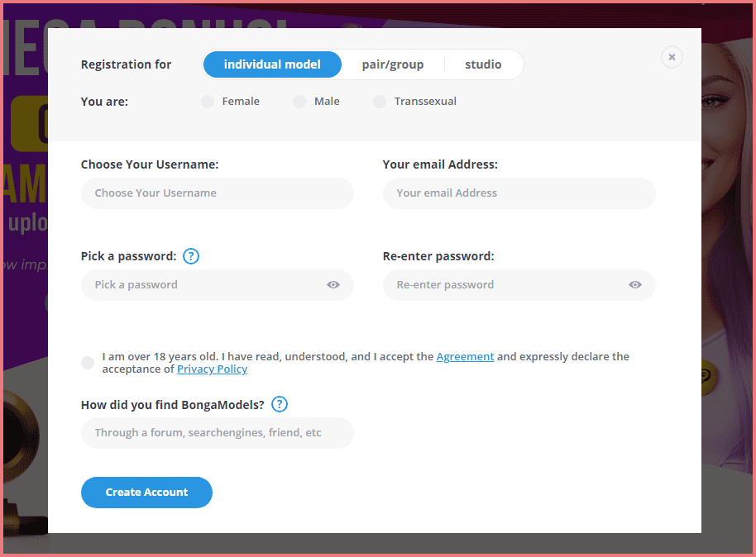Switch to studio registration tab

tap(483, 64)
